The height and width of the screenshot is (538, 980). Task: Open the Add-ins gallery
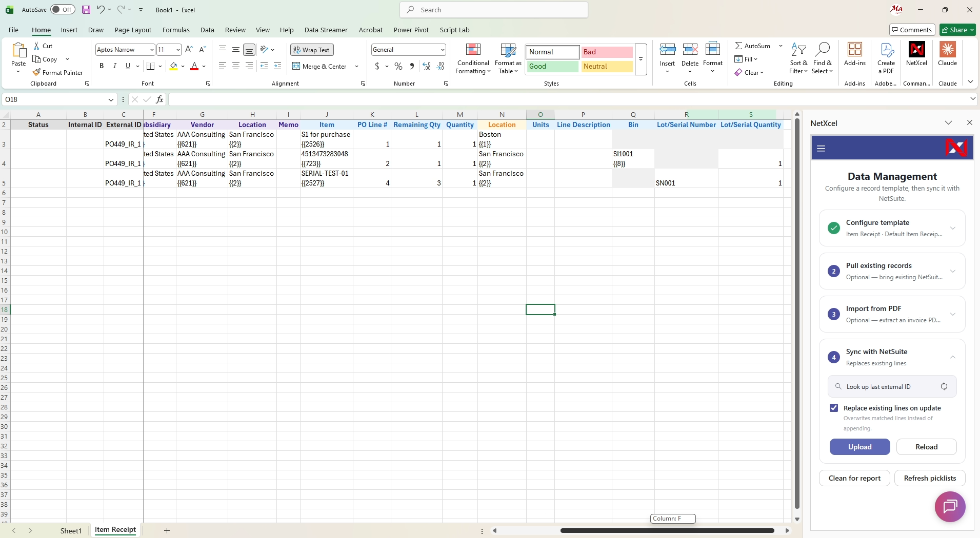click(855, 54)
